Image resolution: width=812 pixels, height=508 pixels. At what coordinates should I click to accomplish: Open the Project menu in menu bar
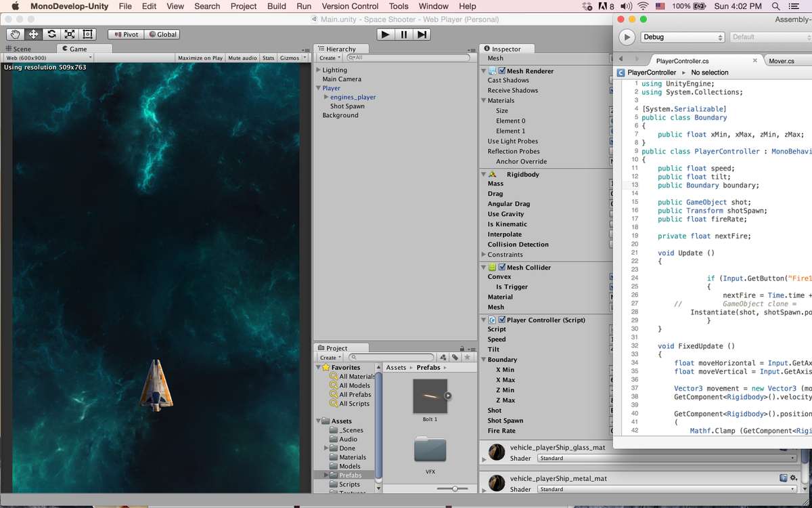pos(244,6)
